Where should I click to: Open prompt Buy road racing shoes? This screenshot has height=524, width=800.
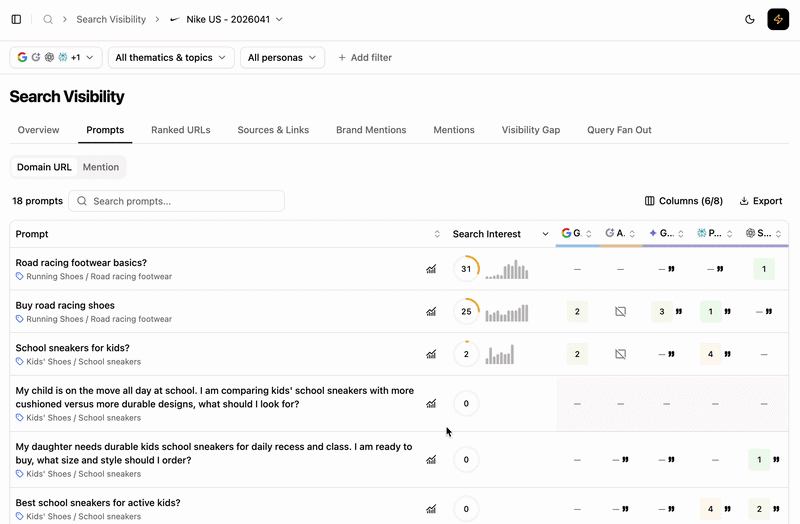pyautogui.click(x=65, y=305)
